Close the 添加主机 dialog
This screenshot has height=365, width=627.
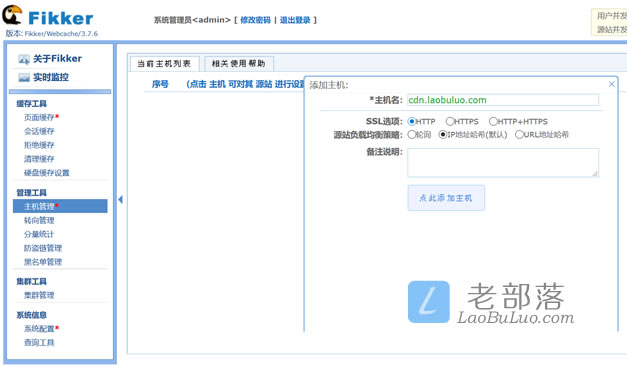(x=611, y=84)
